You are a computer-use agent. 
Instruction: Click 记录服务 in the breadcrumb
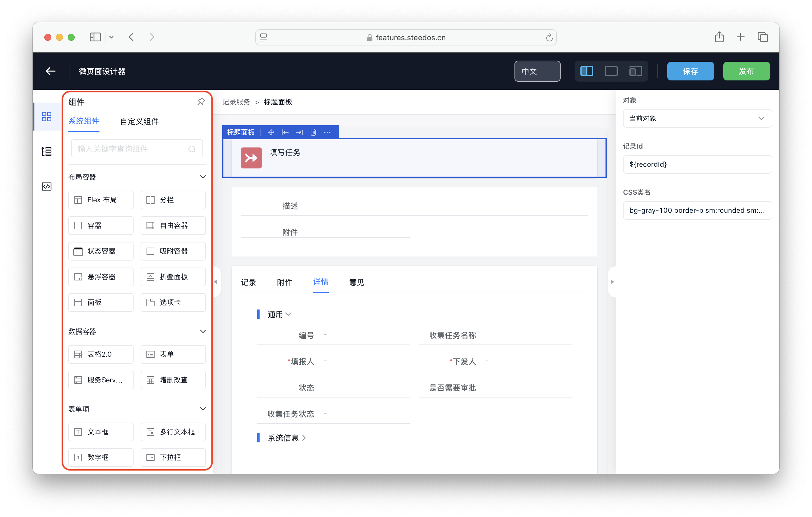[x=236, y=102]
